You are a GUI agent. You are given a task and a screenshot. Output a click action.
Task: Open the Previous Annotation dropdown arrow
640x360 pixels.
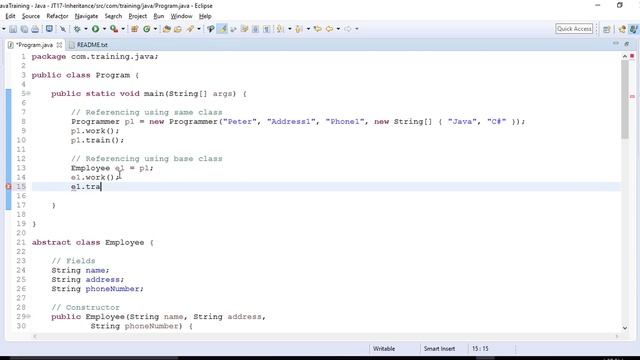click(308, 29)
